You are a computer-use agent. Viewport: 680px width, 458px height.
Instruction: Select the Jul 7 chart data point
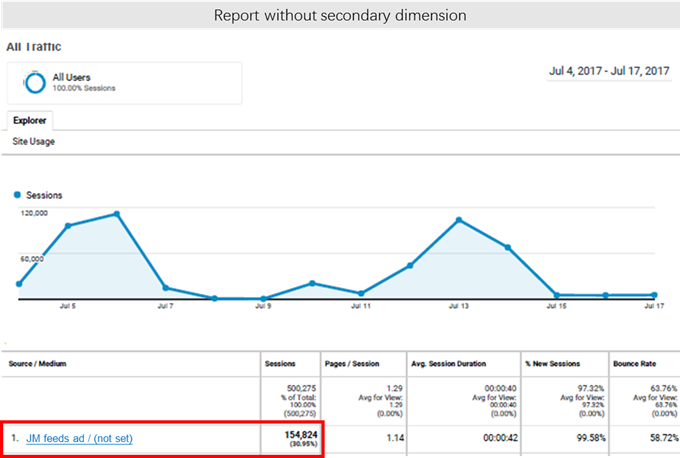pyautogui.click(x=166, y=288)
